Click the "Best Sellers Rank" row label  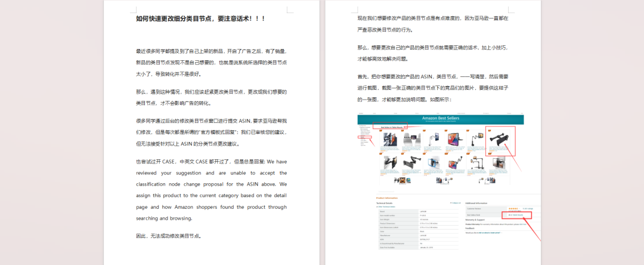(475, 215)
